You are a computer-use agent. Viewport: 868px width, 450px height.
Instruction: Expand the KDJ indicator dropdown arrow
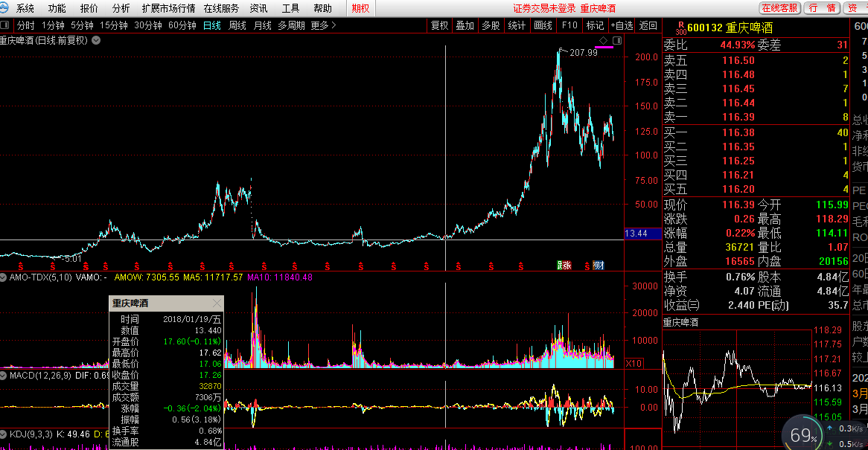coord(4,434)
